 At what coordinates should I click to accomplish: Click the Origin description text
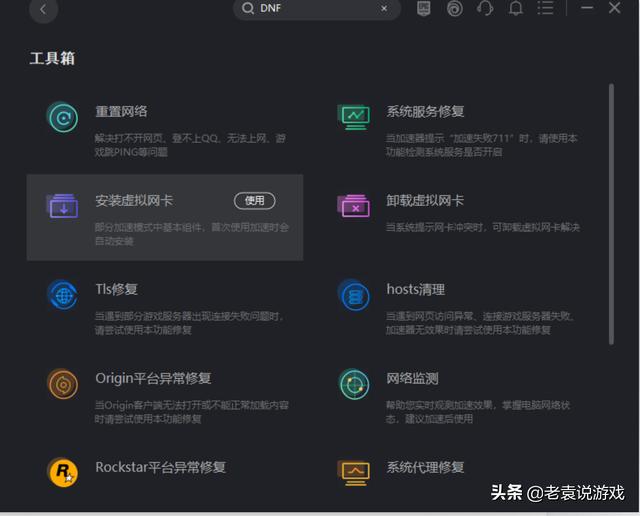[x=191, y=412]
